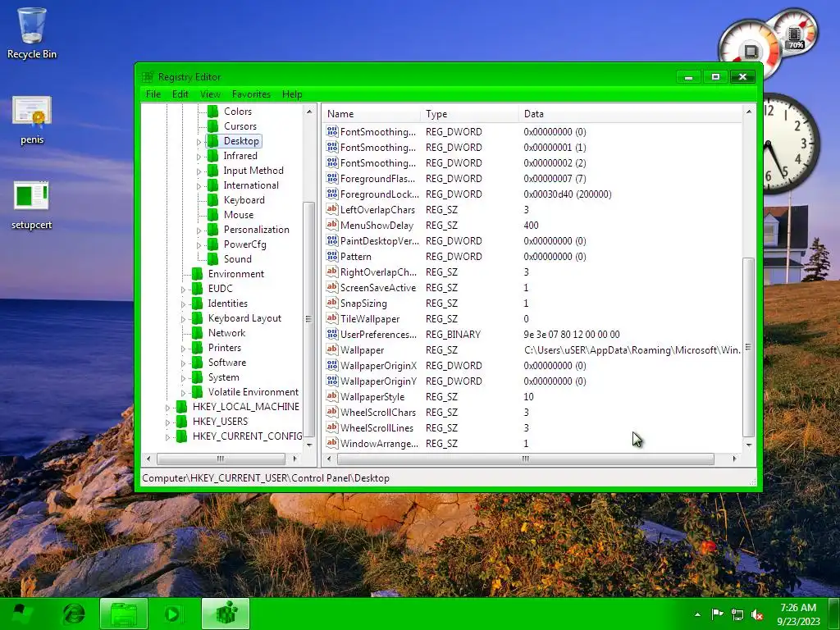This screenshot has width=840, height=630.
Task: Click the tree pane scroll right arrow
Action: (294, 459)
